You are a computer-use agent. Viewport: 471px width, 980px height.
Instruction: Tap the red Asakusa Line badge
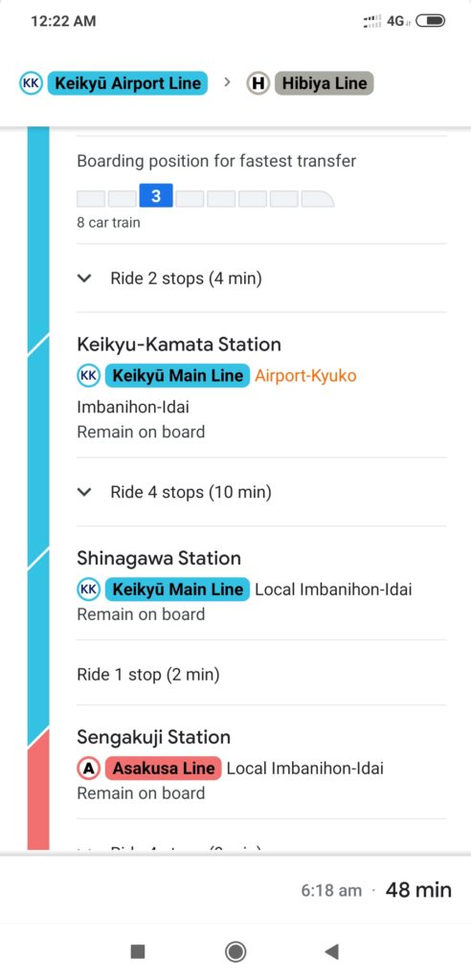click(x=164, y=768)
